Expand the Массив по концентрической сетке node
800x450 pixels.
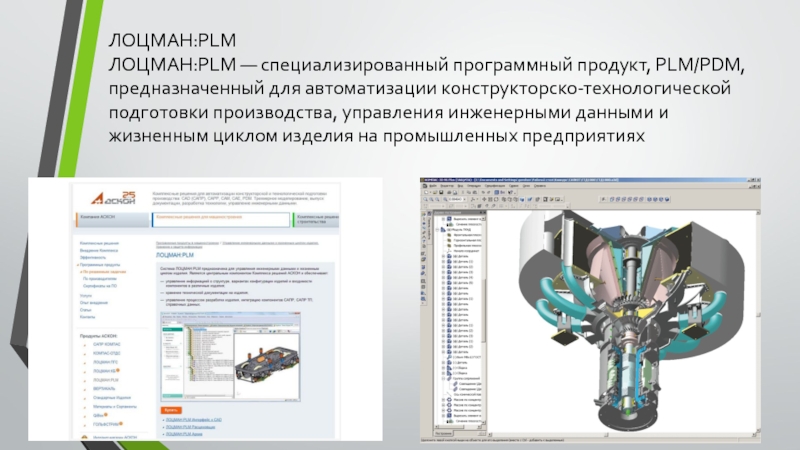pyautogui.click(x=443, y=400)
